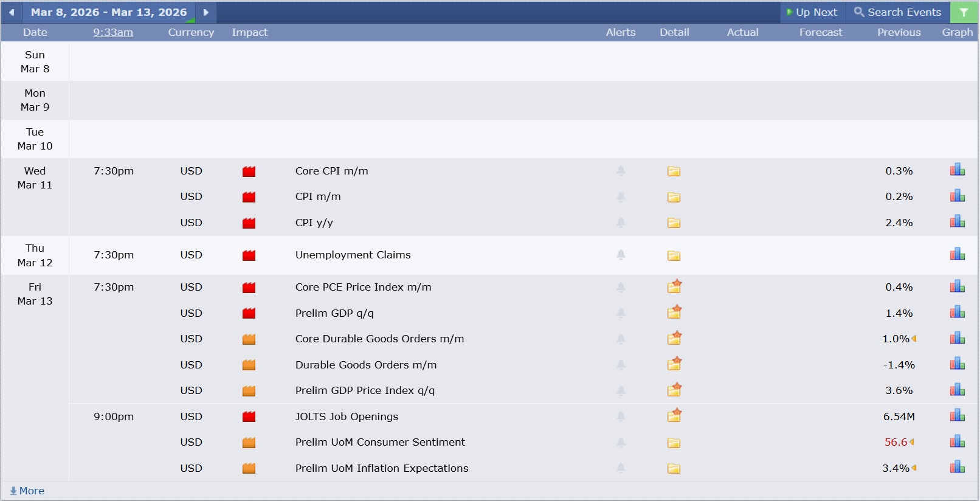Viewport: 980px width, 501px height.
Task: Click the Up Next button
Action: (x=812, y=12)
